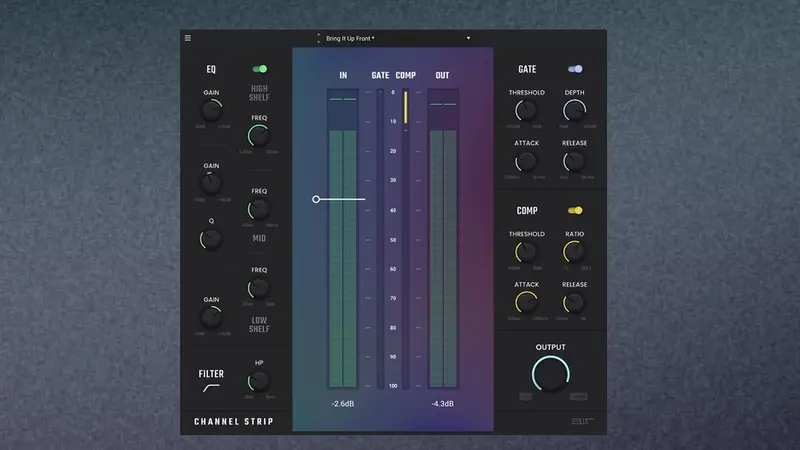Click the Comp RATIO knob
Viewport: 800px width, 450px height.
(574, 252)
